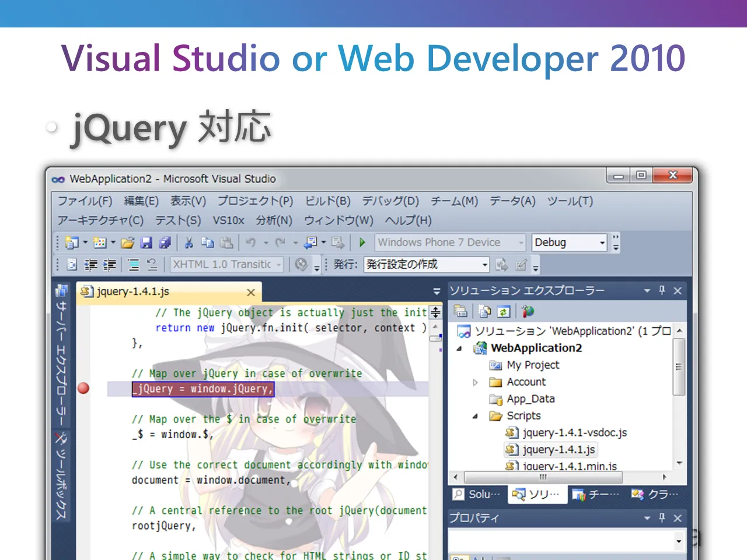Open the ファイル(F) menu
The width and height of the screenshot is (747, 560).
pyautogui.click(x=85, y=201)
